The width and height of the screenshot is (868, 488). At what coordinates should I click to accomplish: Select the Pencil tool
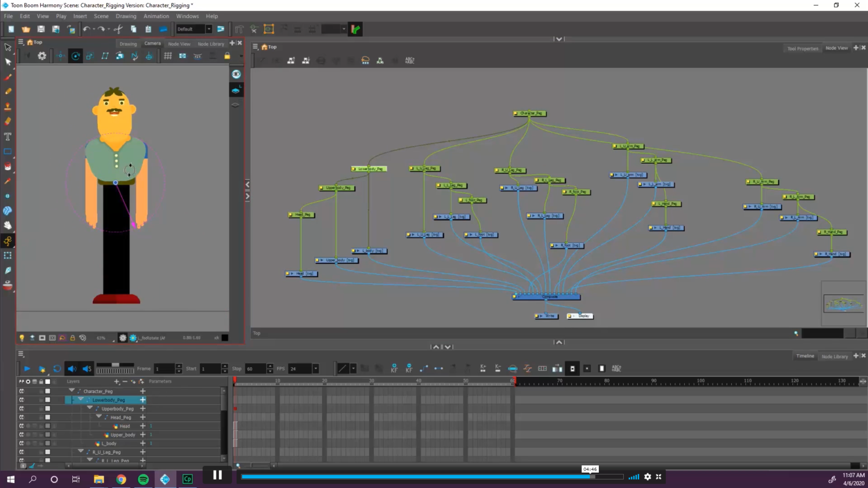[x=8, y=91]
